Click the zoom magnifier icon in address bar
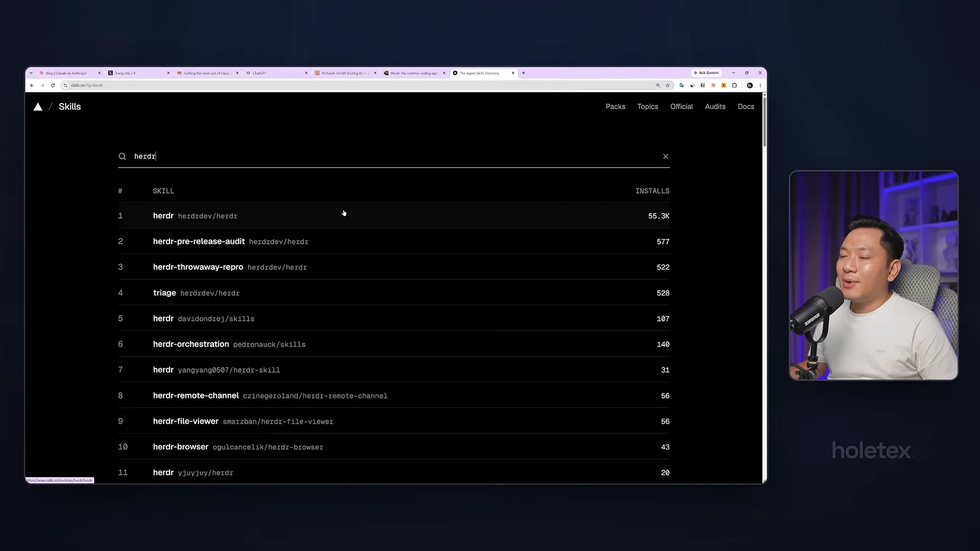The width and height of the screenshot is (980, 551). tap(658, 85)
